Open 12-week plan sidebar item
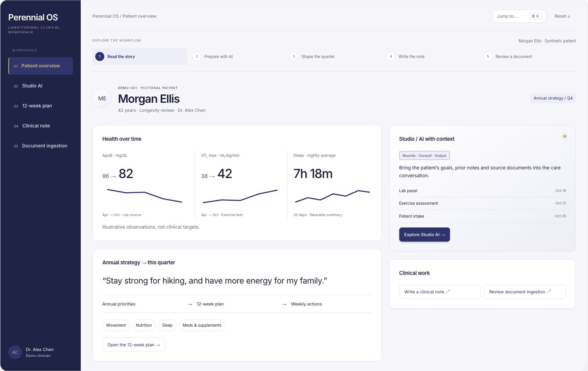 click(41, 106)
